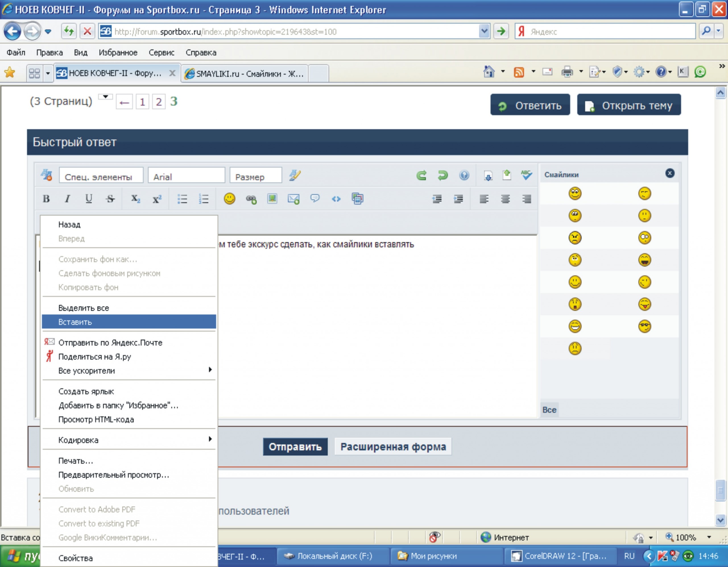Open the Arial font dropdown
Screen dimensions: 728x567
coord(186,176)
